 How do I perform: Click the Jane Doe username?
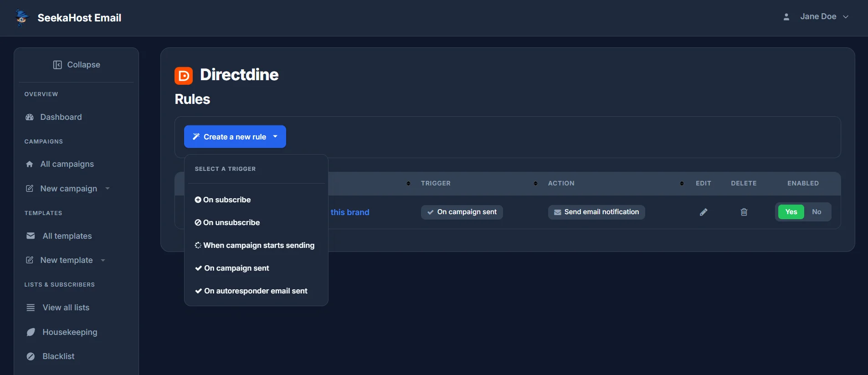tap(818, 16)
